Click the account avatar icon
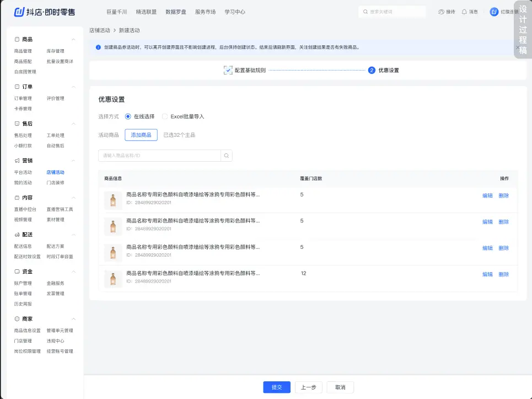This screenshot has width=532, height=399. point(494,12)
